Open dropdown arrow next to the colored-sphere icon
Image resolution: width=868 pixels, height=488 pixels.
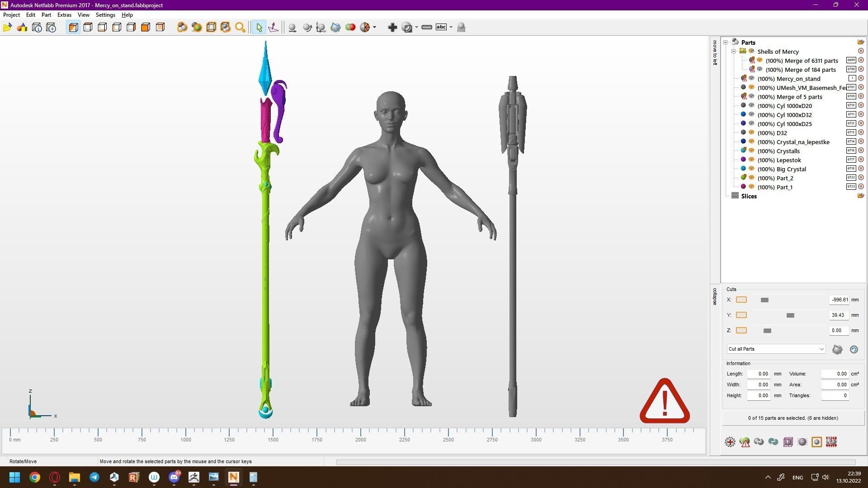point(374,28)
